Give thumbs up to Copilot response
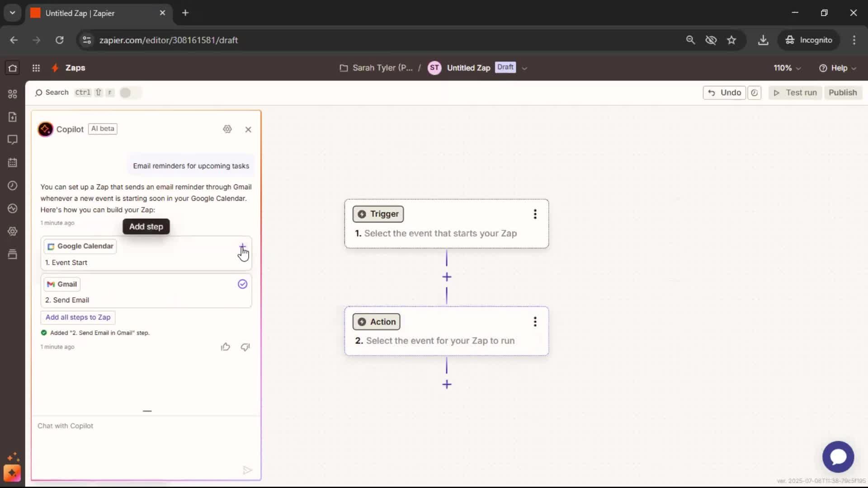 click(x=226, y=347)
